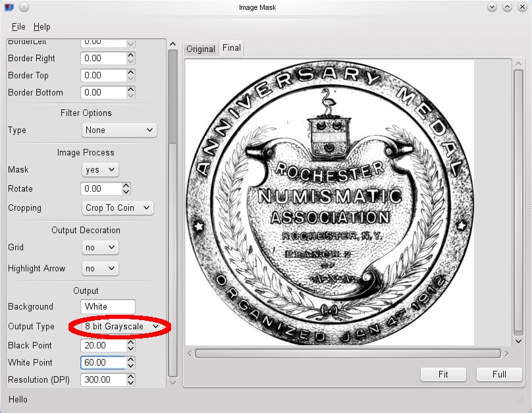Viewport: 532px width, 413px height.
Task: Open the Filter Type dropdown
Action: coord(119,130)
